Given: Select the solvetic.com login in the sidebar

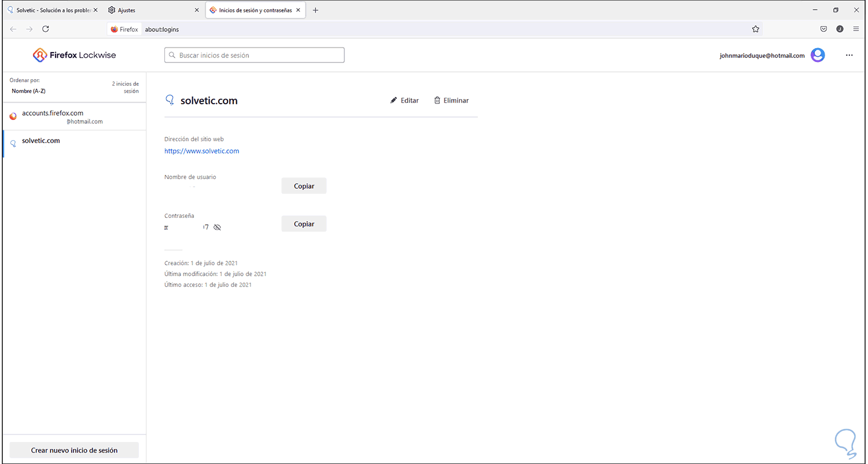Looking at the screenshot, I should point(74,144).
